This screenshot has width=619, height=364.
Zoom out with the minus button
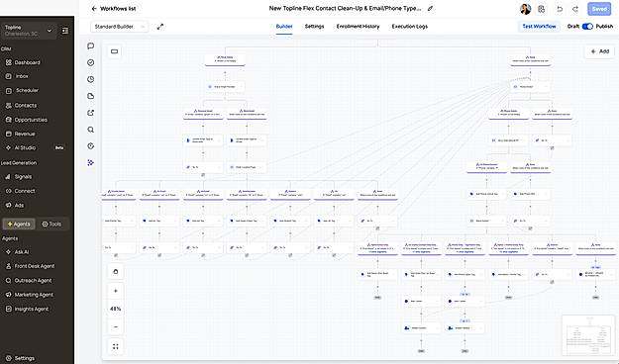116,327
